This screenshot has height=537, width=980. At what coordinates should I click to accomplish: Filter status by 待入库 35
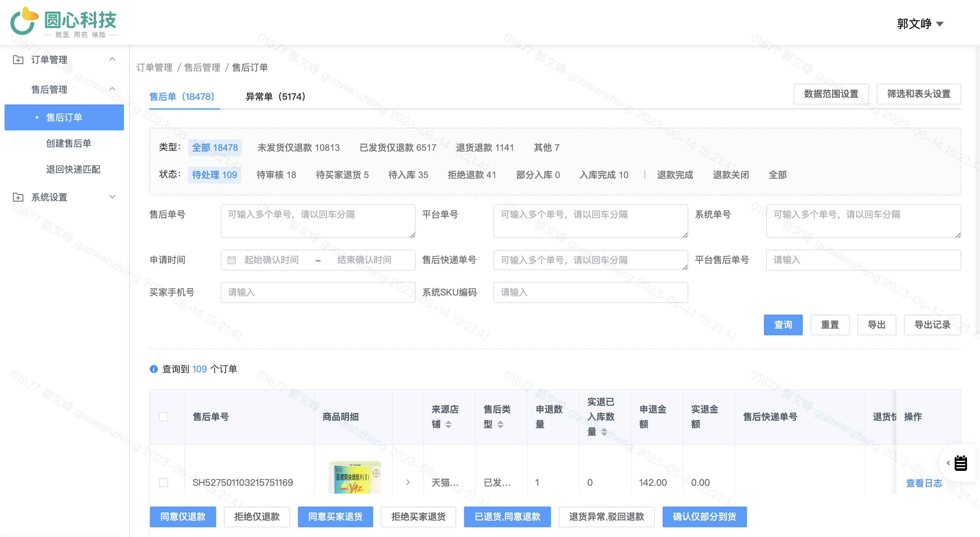point(408,175)
